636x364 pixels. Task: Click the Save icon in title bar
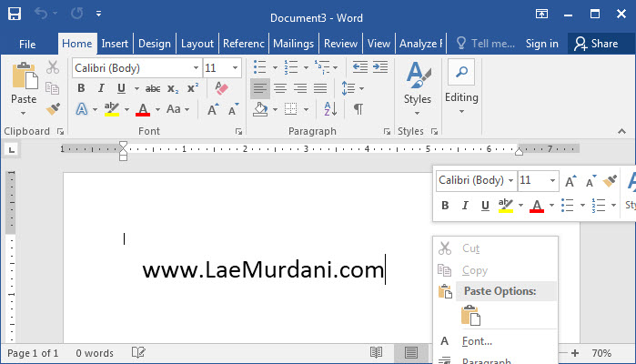(x=15, y=15)
